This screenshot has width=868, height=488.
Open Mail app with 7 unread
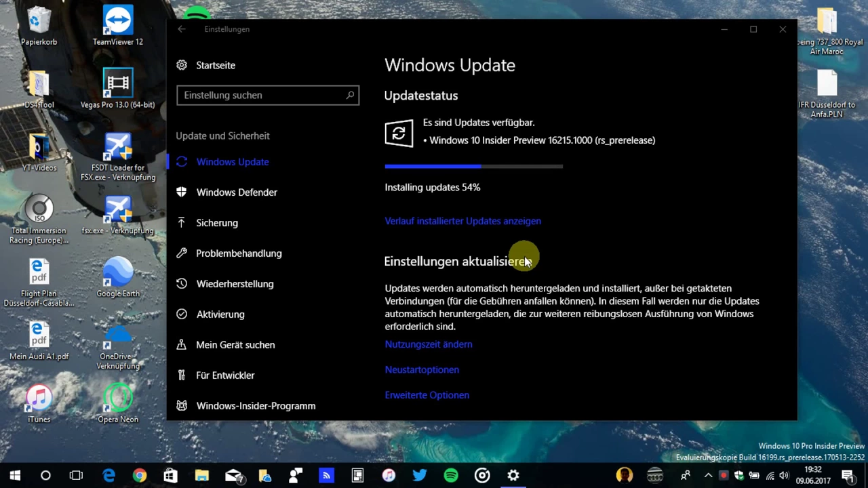[x=234, y=475]
